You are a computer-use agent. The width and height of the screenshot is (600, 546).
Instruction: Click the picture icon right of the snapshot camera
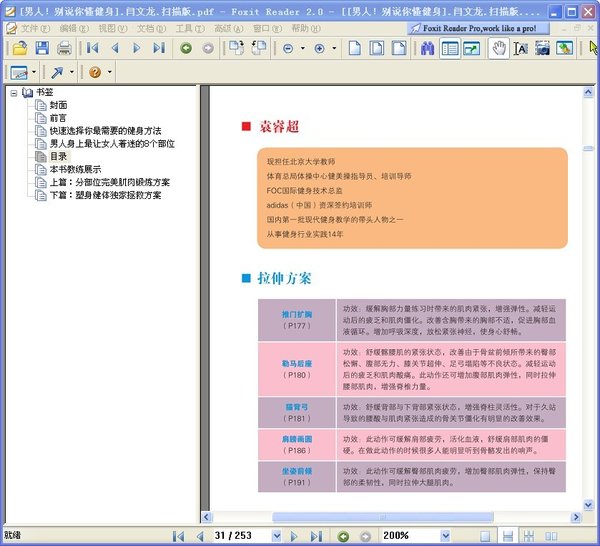point(564,49)
